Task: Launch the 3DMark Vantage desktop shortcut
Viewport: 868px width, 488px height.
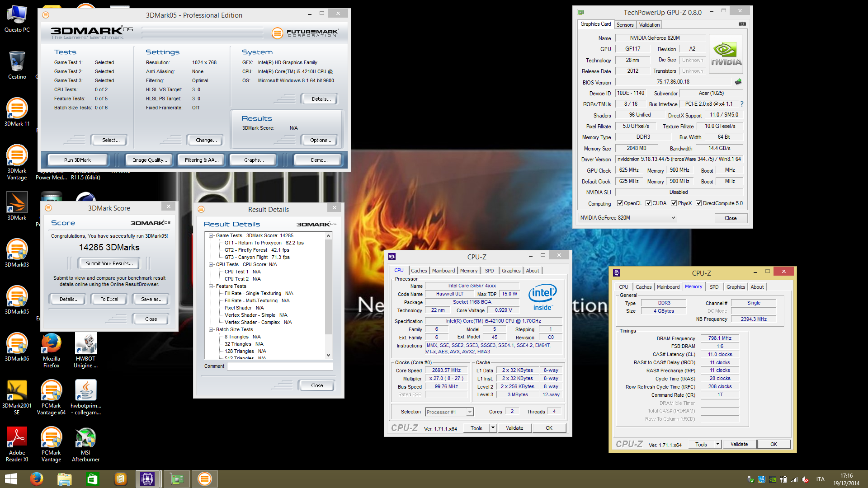Action: pyautogui.click(x=17, y=162)
